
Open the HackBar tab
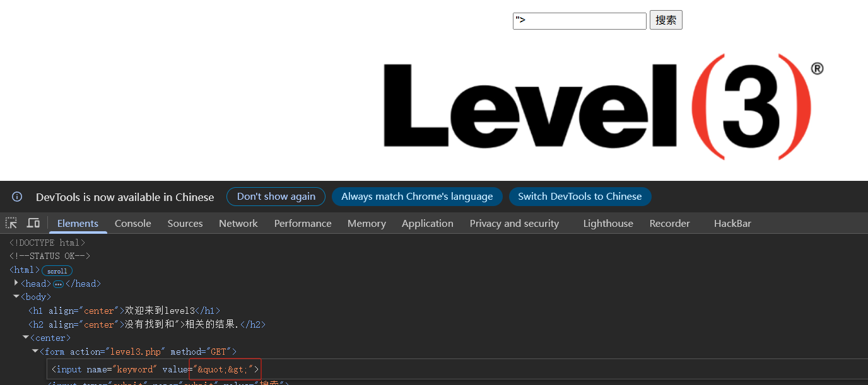732,223
